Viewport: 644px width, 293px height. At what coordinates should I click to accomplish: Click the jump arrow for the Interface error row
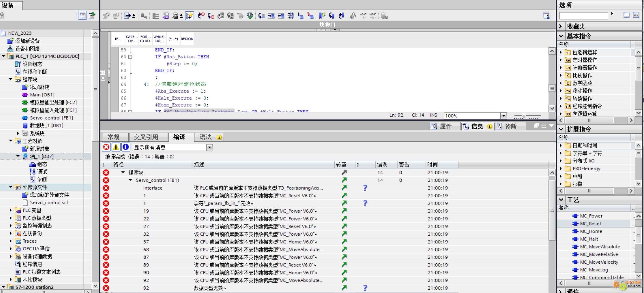(344, 188)
